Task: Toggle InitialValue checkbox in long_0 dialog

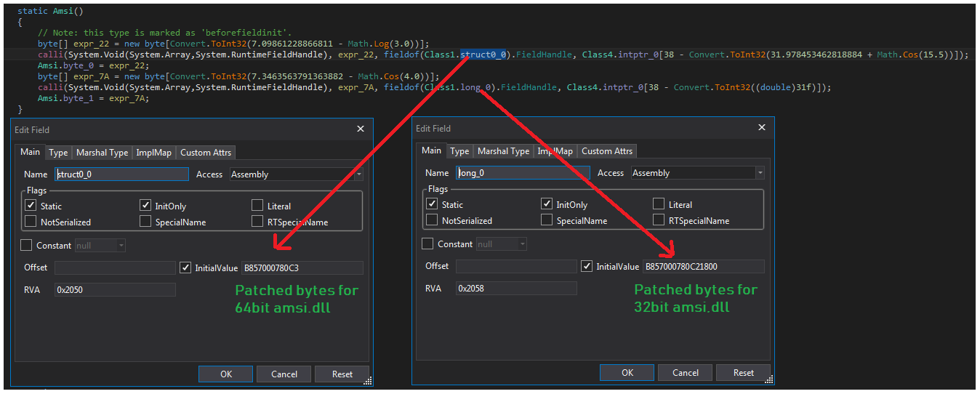Action: coord(587,266)
